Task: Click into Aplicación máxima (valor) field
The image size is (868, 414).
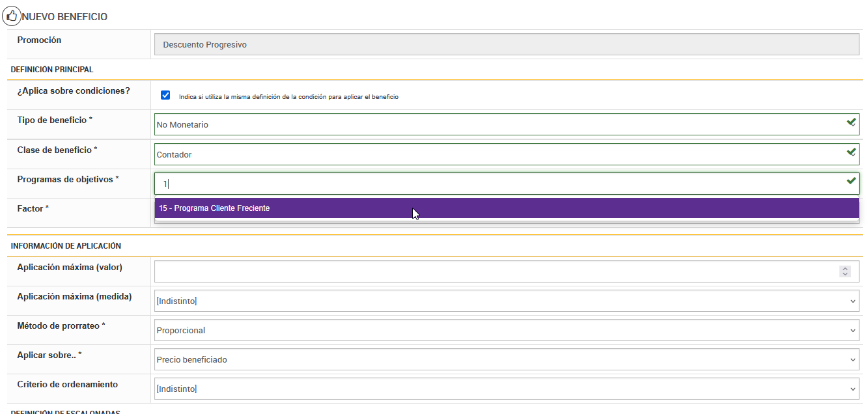Action: (x=495, y=271)
